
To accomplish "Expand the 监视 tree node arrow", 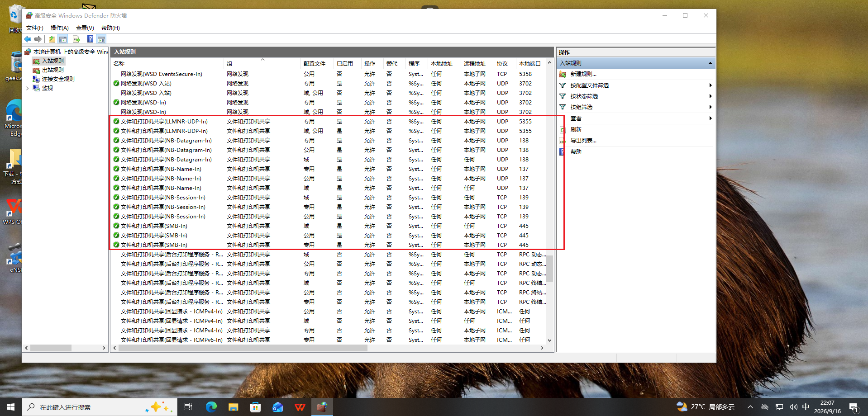I will point(28,88).
